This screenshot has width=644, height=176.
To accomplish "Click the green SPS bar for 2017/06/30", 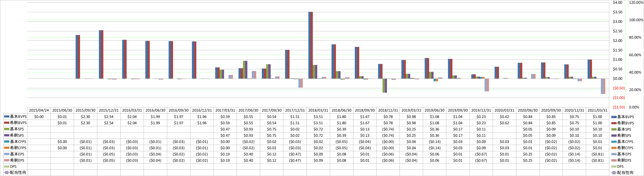I will coord(244,70).
